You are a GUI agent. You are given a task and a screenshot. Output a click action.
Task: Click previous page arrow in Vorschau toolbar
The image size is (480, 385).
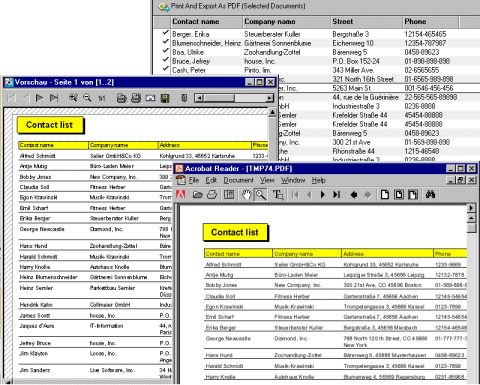pyautogui.click(x=26, y=98)
